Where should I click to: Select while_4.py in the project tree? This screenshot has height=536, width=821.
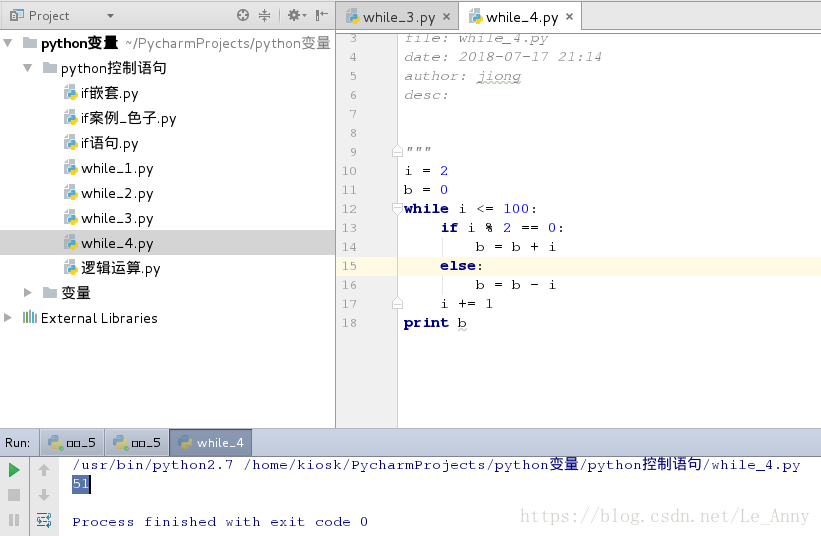tap(117, 243)
